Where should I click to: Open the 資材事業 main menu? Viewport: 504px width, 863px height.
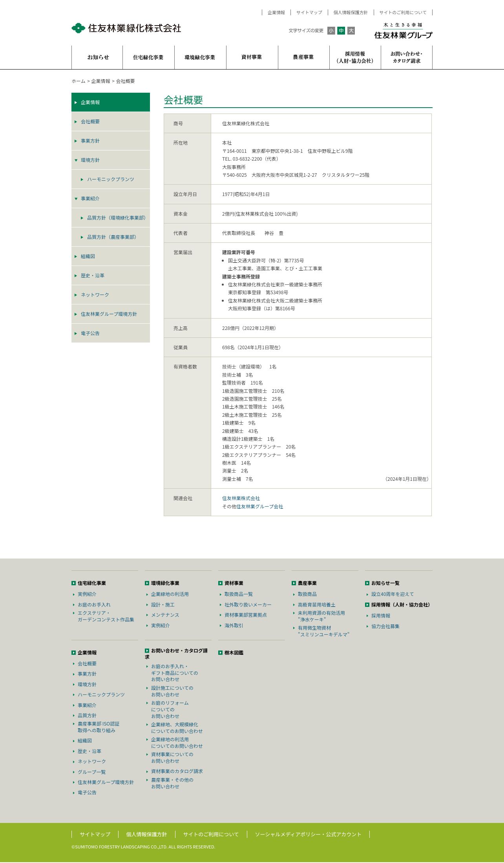pyautogui.click(x=252, y=57)
